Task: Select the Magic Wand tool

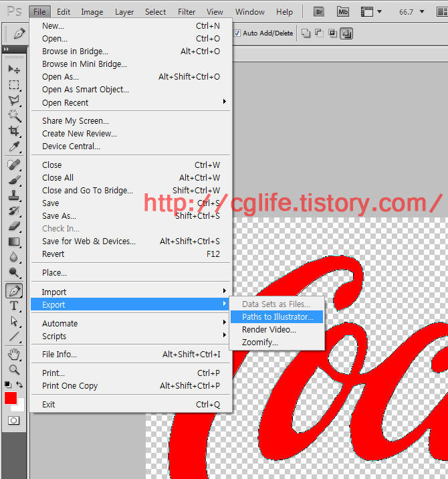Action: pos(14,116)
